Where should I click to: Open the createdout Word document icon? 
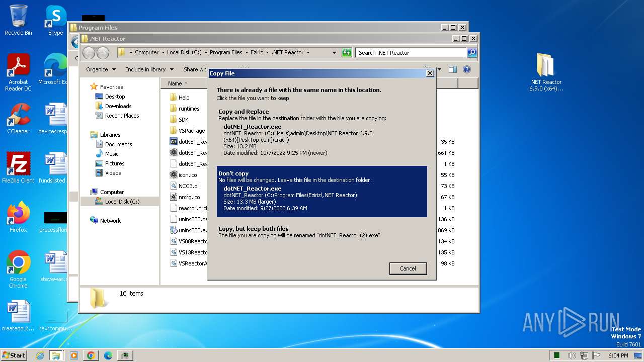18,316
